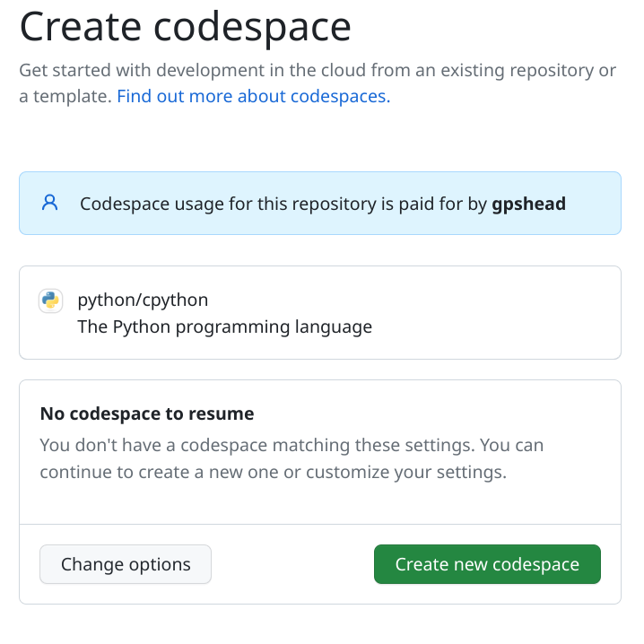
Task: Click the 'You don't have a codespace matching' message
Action: click(292, 458)
